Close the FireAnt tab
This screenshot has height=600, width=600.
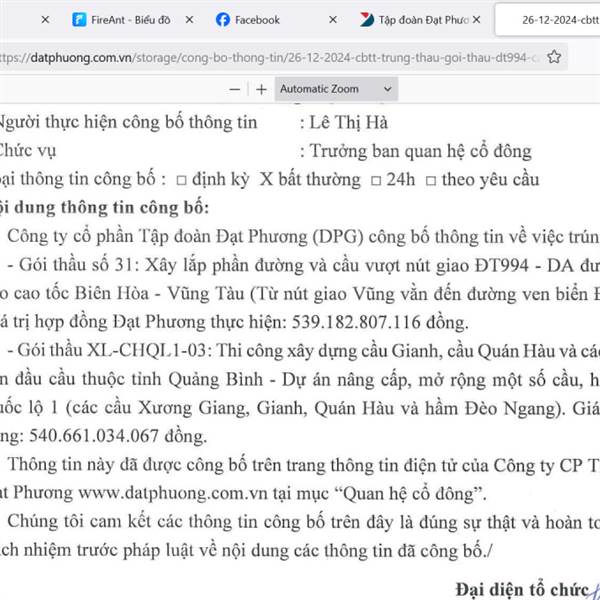pyautogui.click(x=189, y=20)
